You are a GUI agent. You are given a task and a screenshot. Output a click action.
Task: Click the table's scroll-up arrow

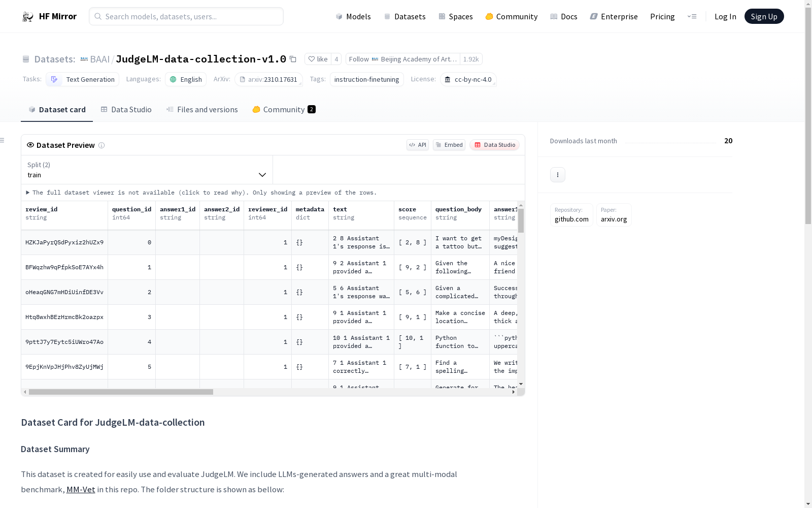(x=521, y=205)
